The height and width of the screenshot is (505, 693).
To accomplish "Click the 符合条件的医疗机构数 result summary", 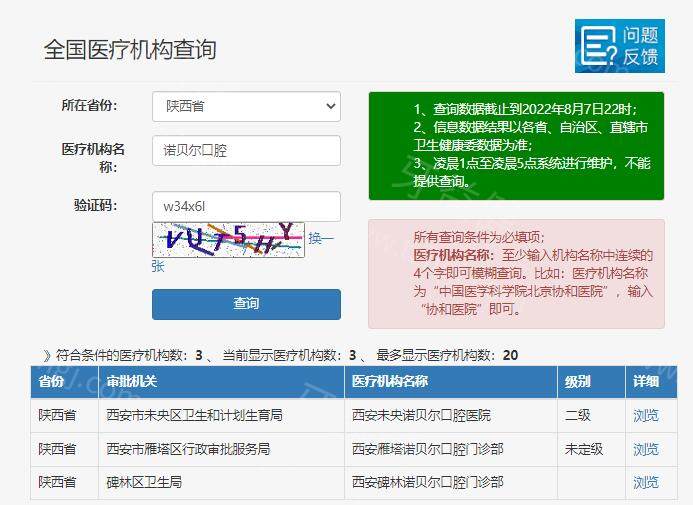I will click(281, 355).
